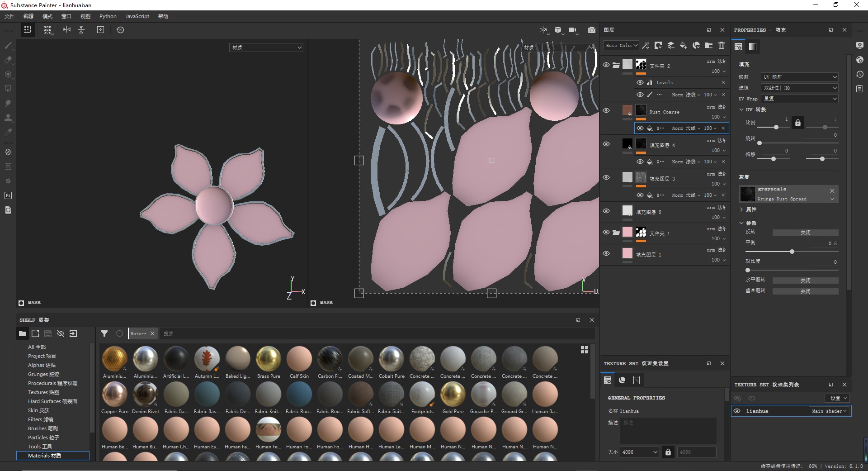
Task: Click the camera screenshot icon
Action: tap(591, 30)
